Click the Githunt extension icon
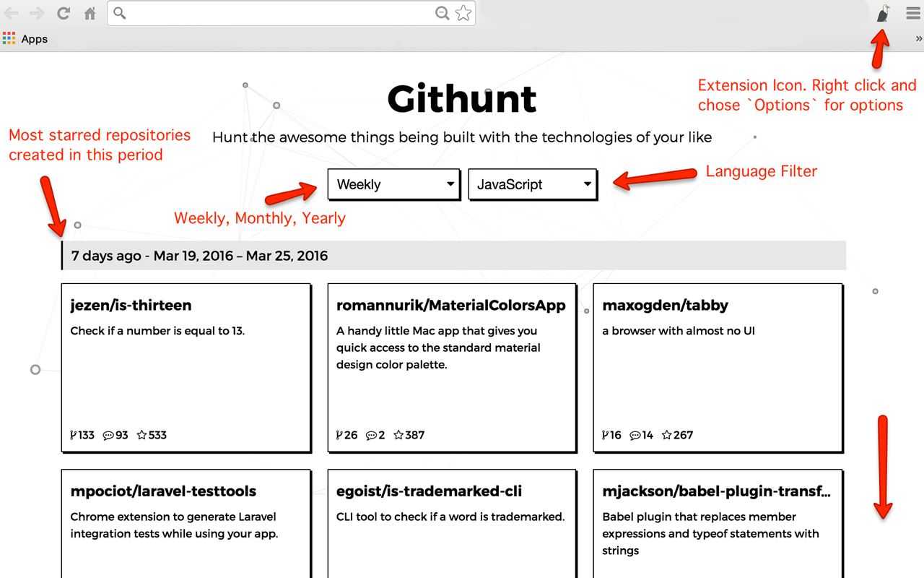Viewport: 924px width, 578px height. (x=883, y=13)
